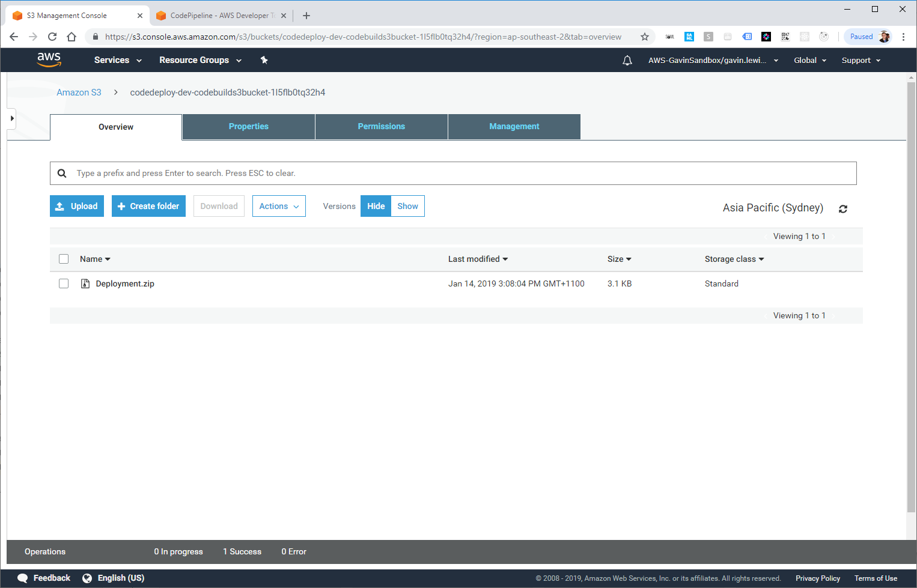Click the pin shortcuts icon in navbar

pyautogui.click(x=264, y=60)
